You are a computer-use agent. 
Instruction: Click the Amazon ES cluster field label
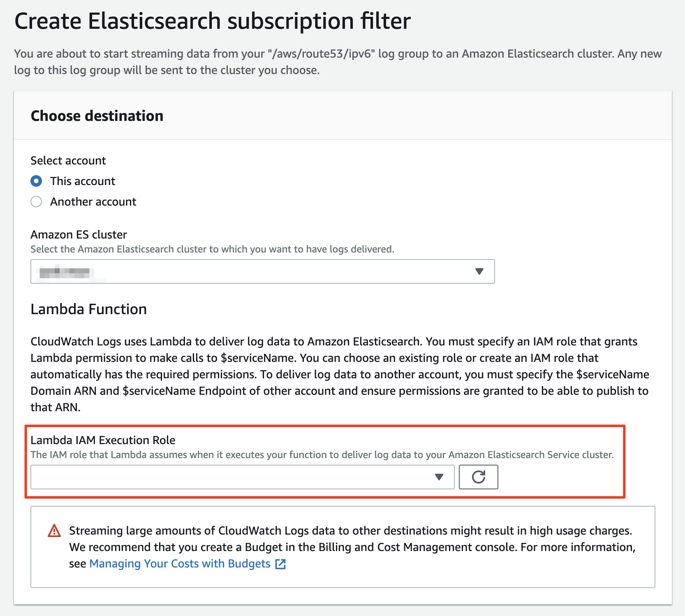79,235
